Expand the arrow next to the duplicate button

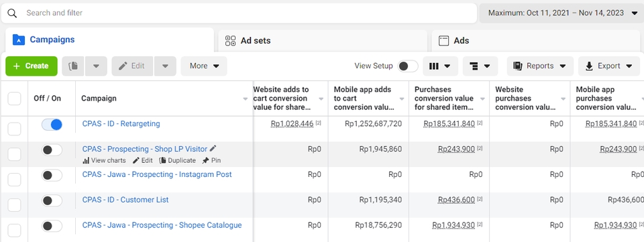96,66
